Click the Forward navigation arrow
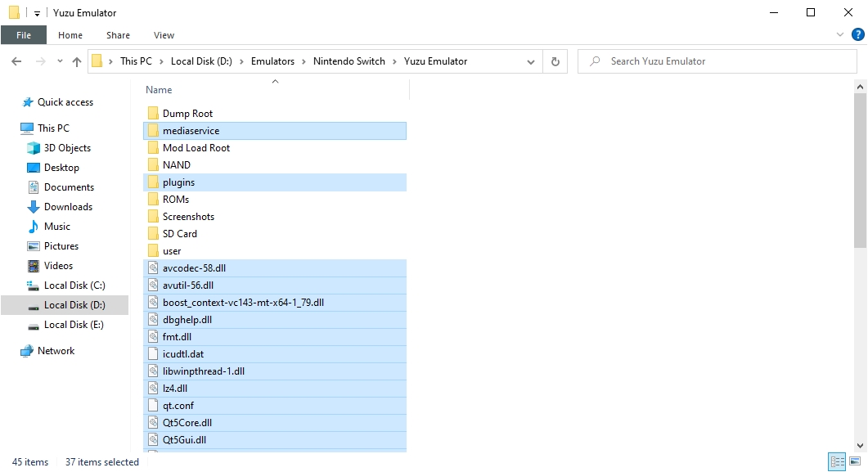868x472 pixels. (40, 61)
